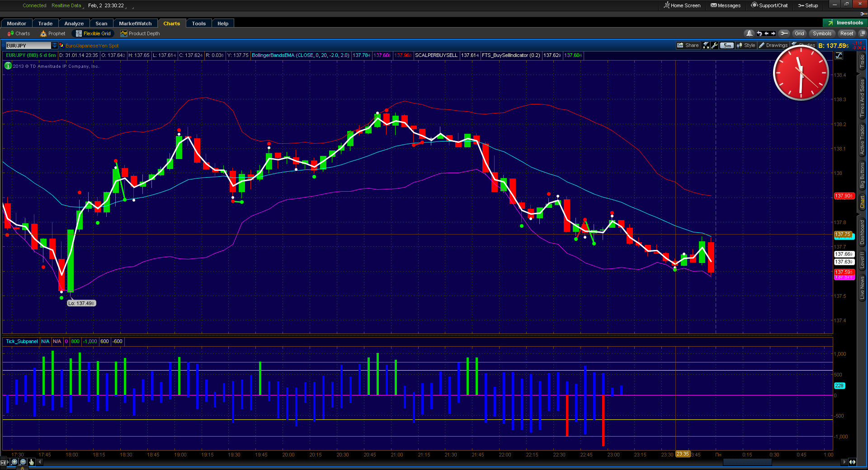This screenshot has width=868, height=470.
Task: Expand the EUR/JPY symbol dropdown
Action: pos(55,46)
